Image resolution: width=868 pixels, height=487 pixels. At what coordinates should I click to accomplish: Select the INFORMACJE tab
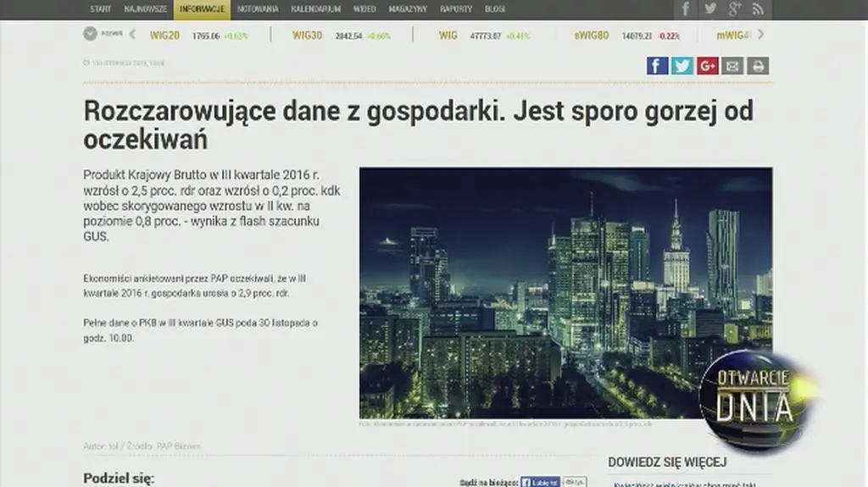tap(202, 9)
